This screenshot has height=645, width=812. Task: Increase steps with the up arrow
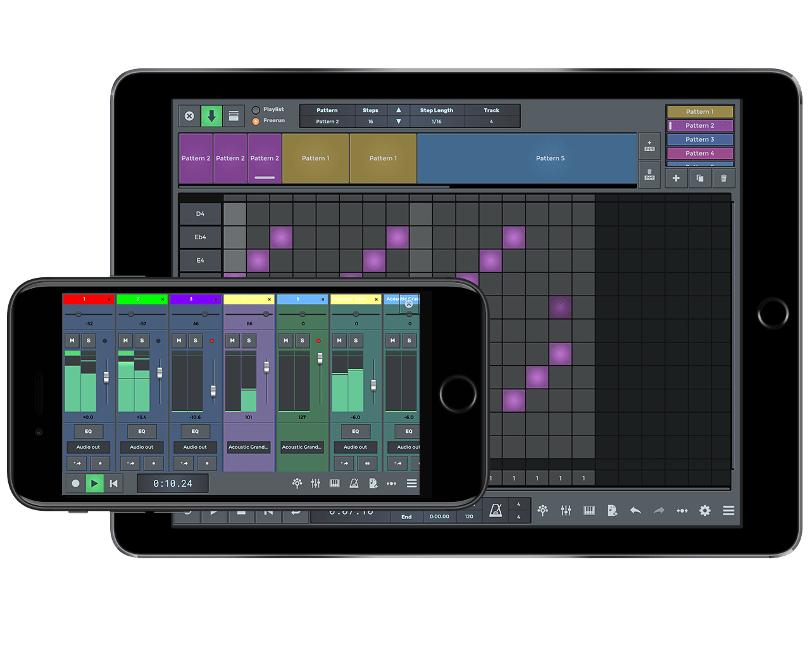[398, 110]
